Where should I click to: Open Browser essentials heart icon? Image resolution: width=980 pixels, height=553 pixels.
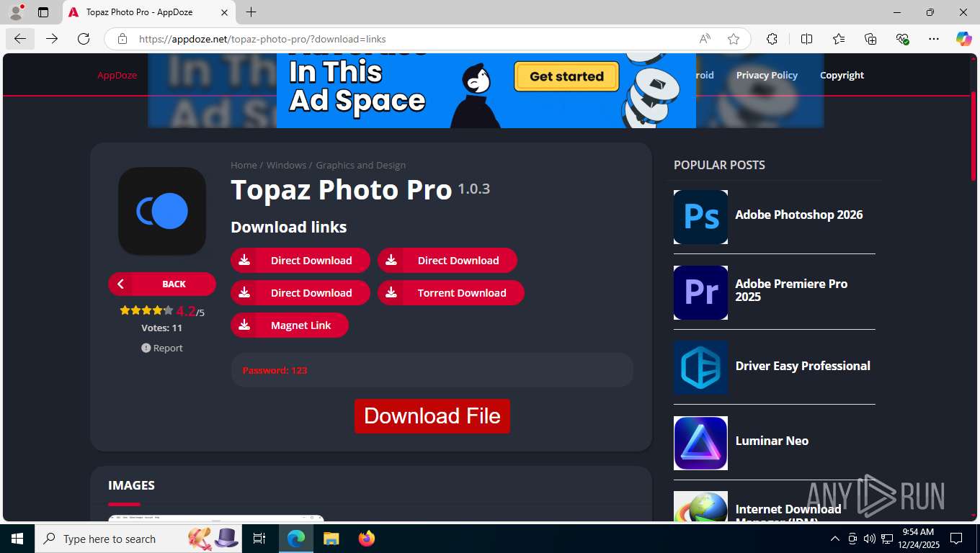902,39
